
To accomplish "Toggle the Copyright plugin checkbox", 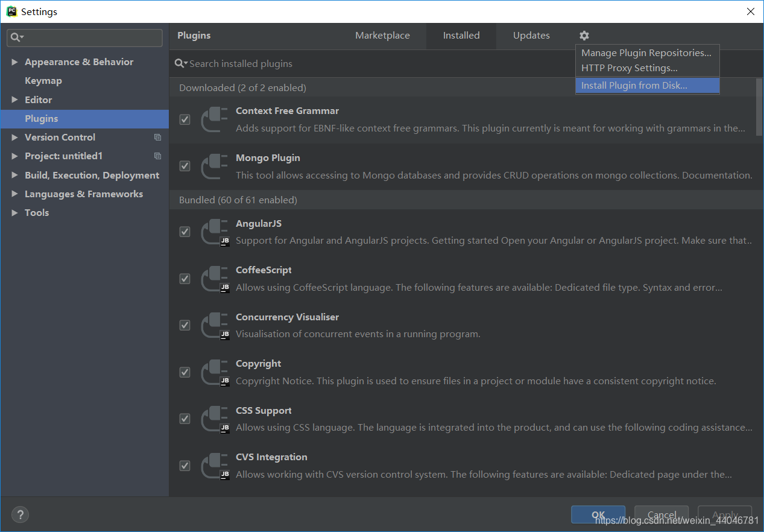I will pos(185,372).
